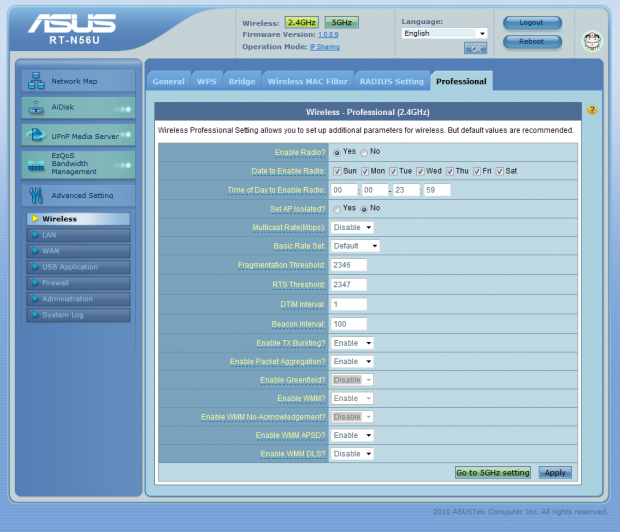Open the Enable Packet Aggregation dropdown
The height and width of the screenshot is (532, 620).
pos(352,362)
